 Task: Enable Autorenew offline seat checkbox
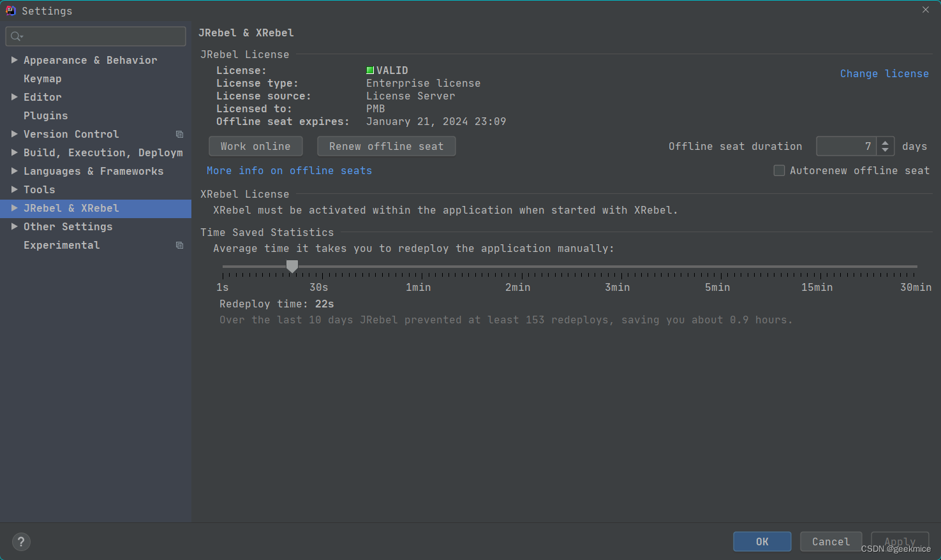click(x=779, y=170)
